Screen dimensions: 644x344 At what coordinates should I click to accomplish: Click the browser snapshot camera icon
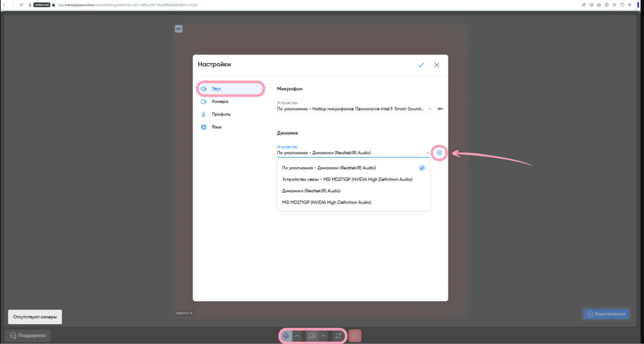599,5
